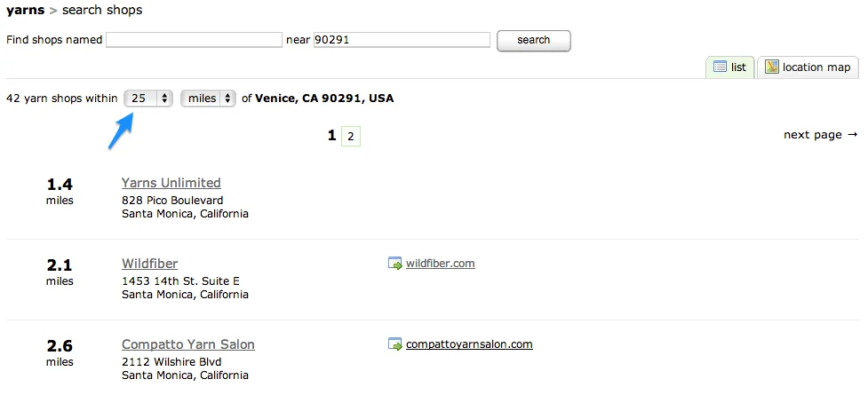
Task: Click the website icon beside wildfiber.com
Action: [395, 264]
